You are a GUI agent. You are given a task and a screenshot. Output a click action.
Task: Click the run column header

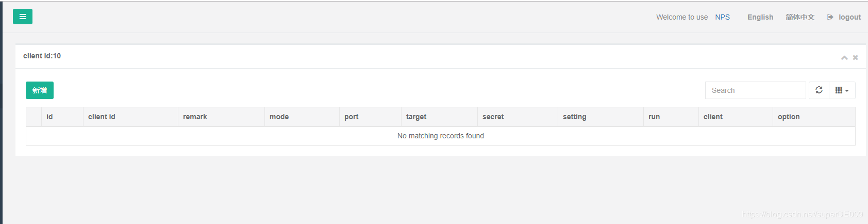point(654,117)
